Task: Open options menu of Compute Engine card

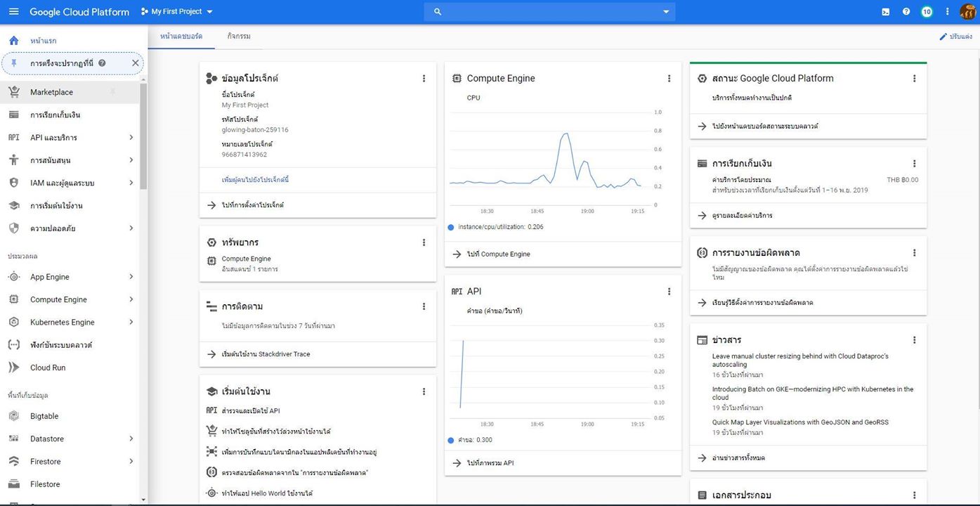Action: coord(669,79)
